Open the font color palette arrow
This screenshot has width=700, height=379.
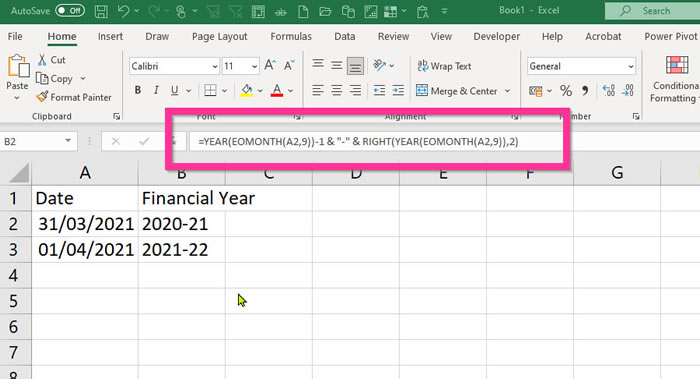point(291,91)
